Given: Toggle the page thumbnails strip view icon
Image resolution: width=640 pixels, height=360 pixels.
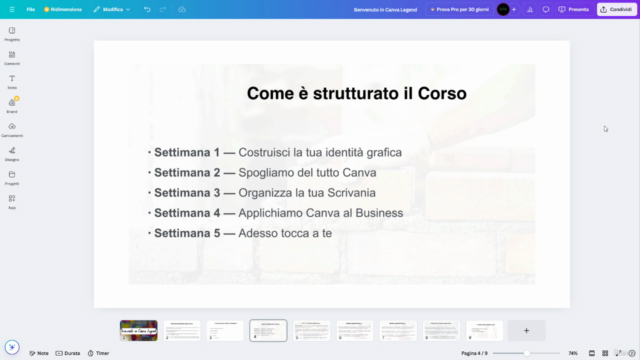Looking at the screenshot, I should [592, 353].
